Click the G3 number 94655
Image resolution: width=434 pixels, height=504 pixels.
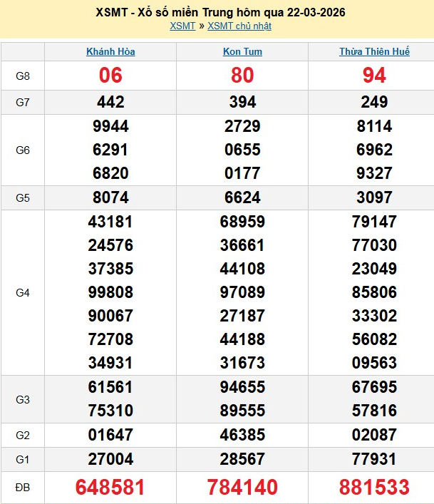point(242,387)
